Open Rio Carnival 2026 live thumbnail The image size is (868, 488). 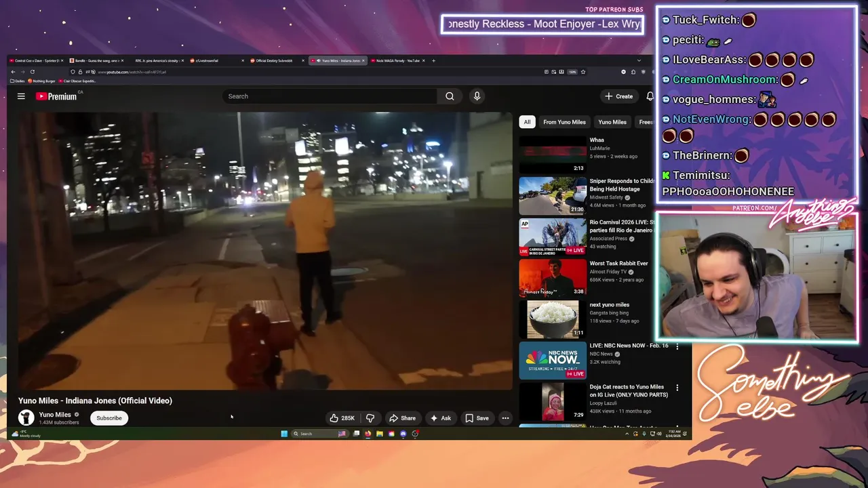click(553, 237)
